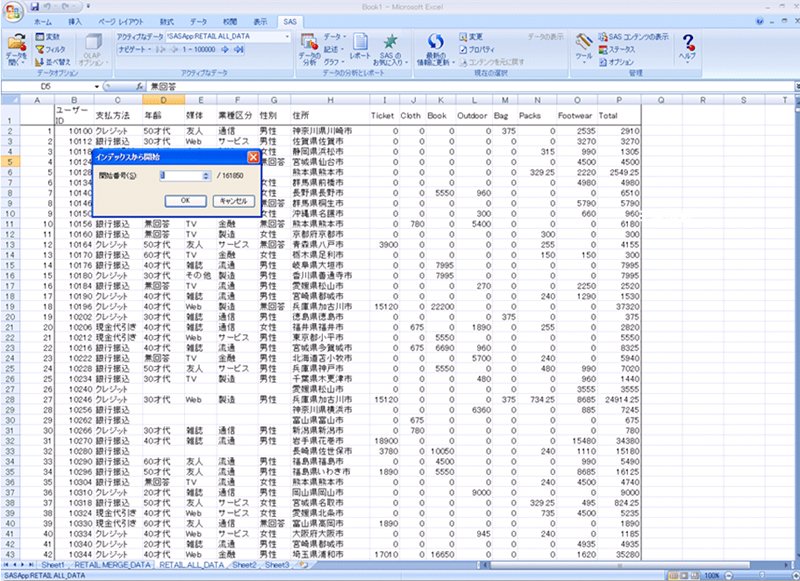Screen dimensions: 800x581
Task: Apply フィルタ filter to the data
Action: pyautogui.click(x=50, y=49)
